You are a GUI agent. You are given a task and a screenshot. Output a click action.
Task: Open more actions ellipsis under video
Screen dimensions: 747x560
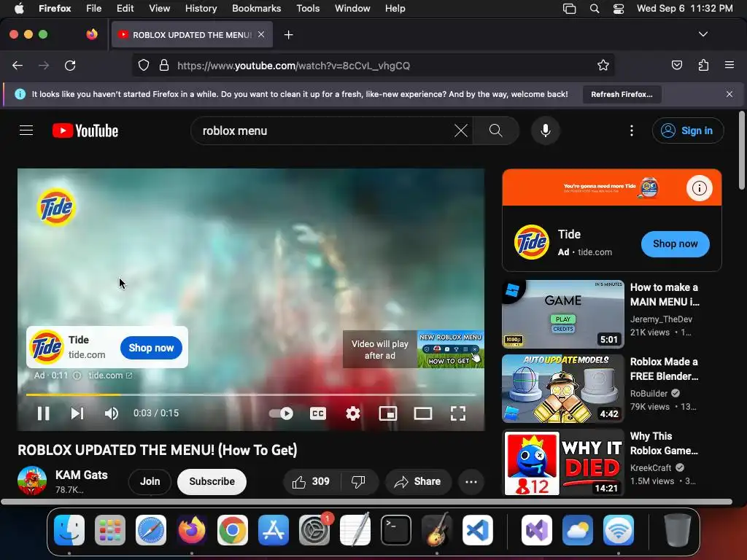click(x=471, y=482)
